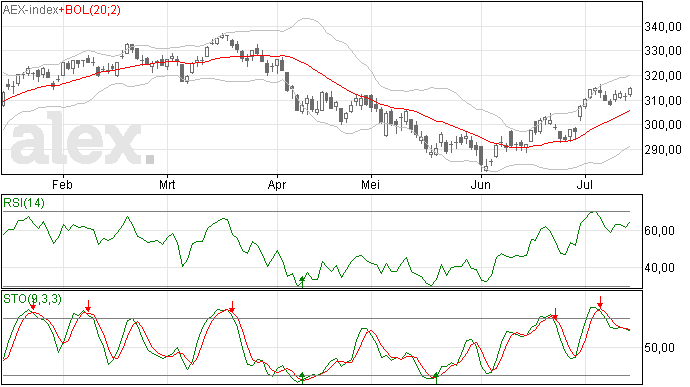Click the 330,00 price axis label

coord(663,51)
